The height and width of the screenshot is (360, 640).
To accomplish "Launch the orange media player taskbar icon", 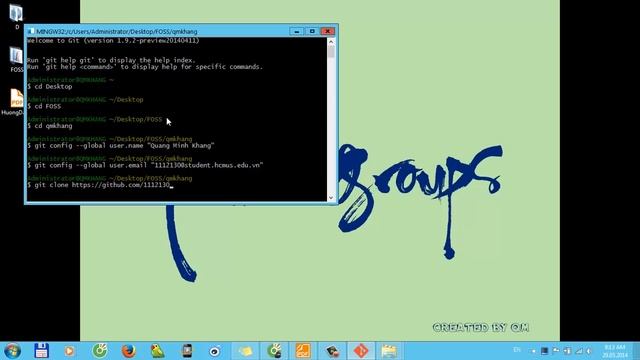I will [69, 351].
